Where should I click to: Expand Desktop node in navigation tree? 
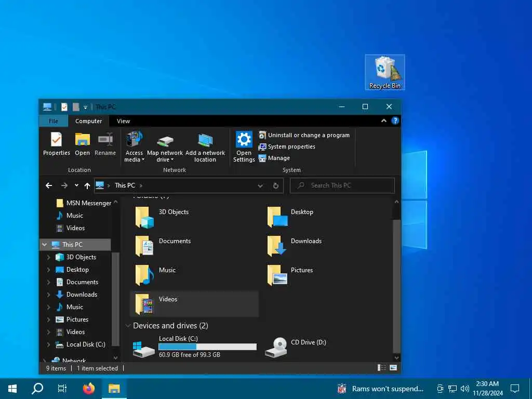click(x=48, y=270)
